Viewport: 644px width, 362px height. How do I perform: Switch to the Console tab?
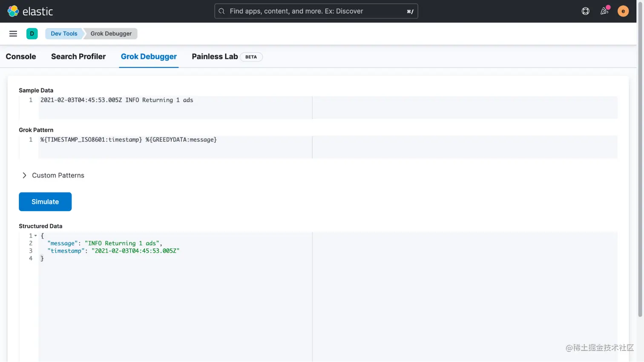[21, 57]
